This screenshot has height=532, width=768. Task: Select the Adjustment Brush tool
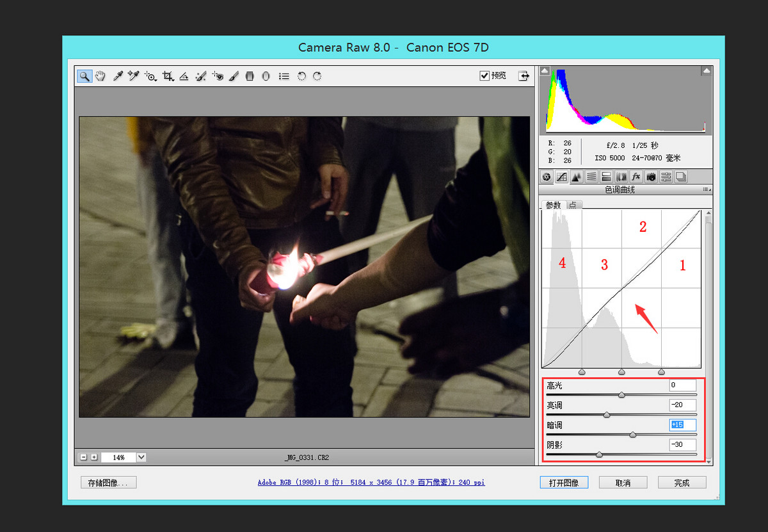(x=234, y=76)
